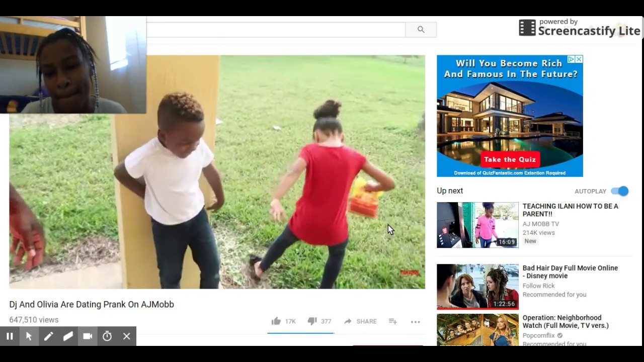Open TEACHING ILANI HOW TO BE A PARENT title

tap(570, 210)
